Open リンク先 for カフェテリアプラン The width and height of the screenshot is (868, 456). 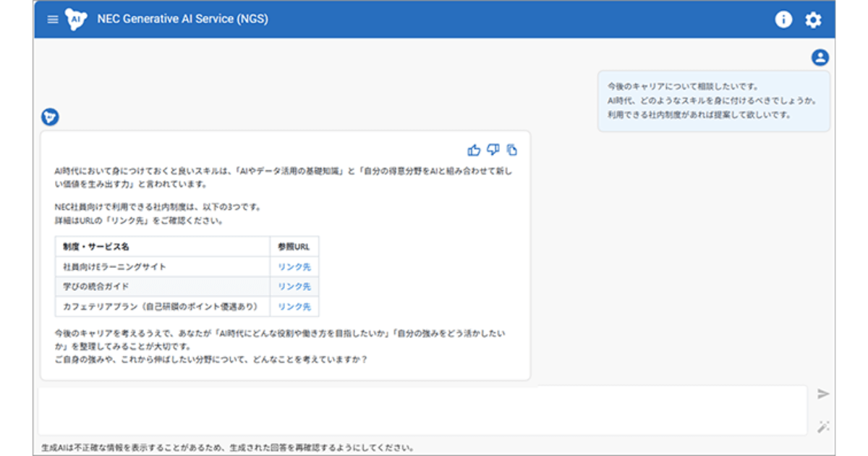pos(294,307)
